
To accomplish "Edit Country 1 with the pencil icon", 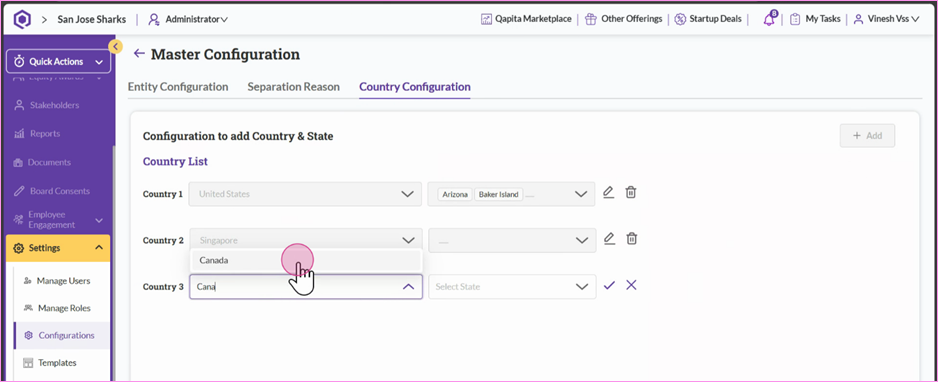I will [608, 192].
